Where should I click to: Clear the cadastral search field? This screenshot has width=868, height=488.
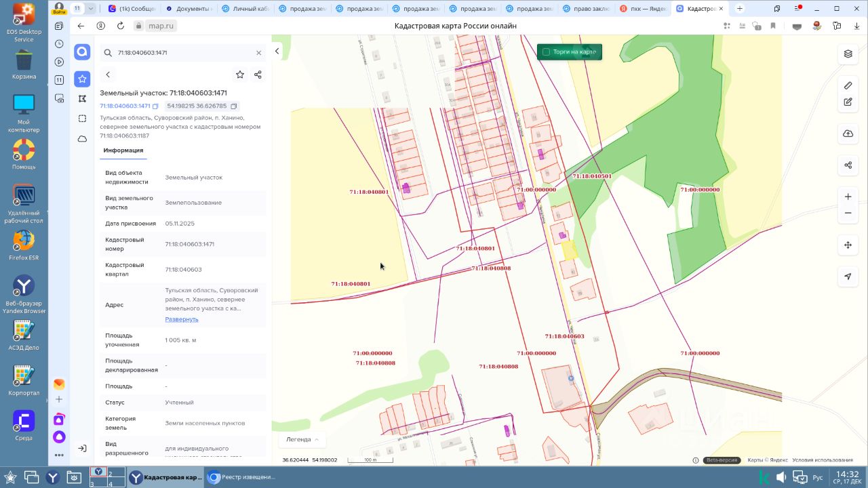click(258, 53)
